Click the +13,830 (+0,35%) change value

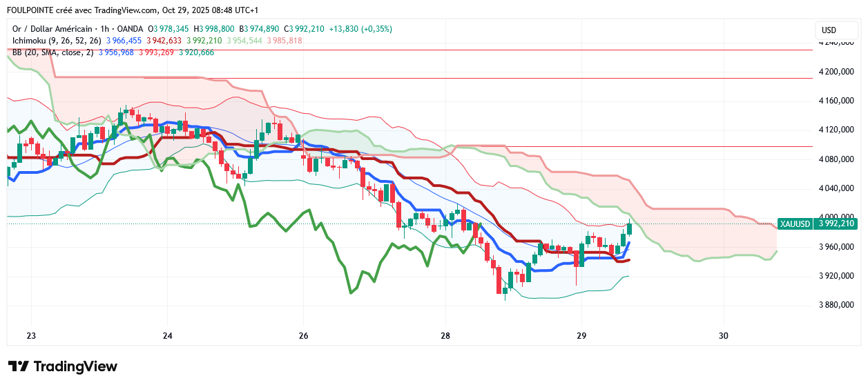pyautogui.click(x=360, y=29)
